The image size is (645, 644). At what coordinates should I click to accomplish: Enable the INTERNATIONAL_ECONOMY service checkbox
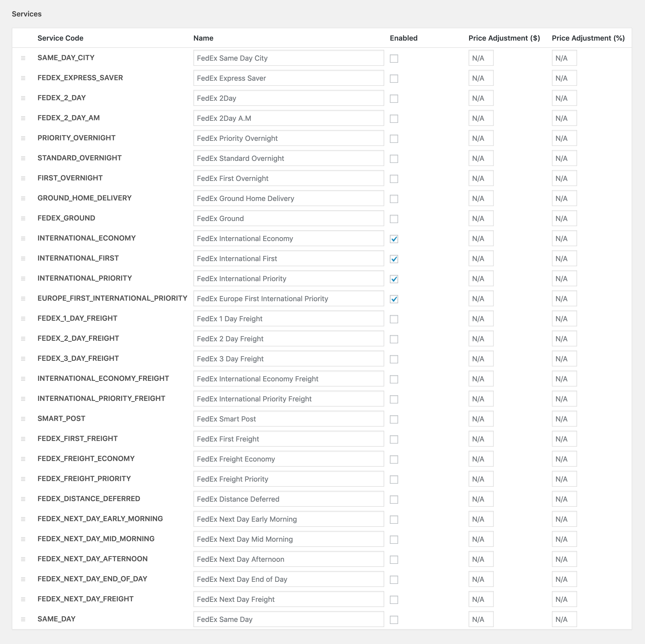(394, 239)
